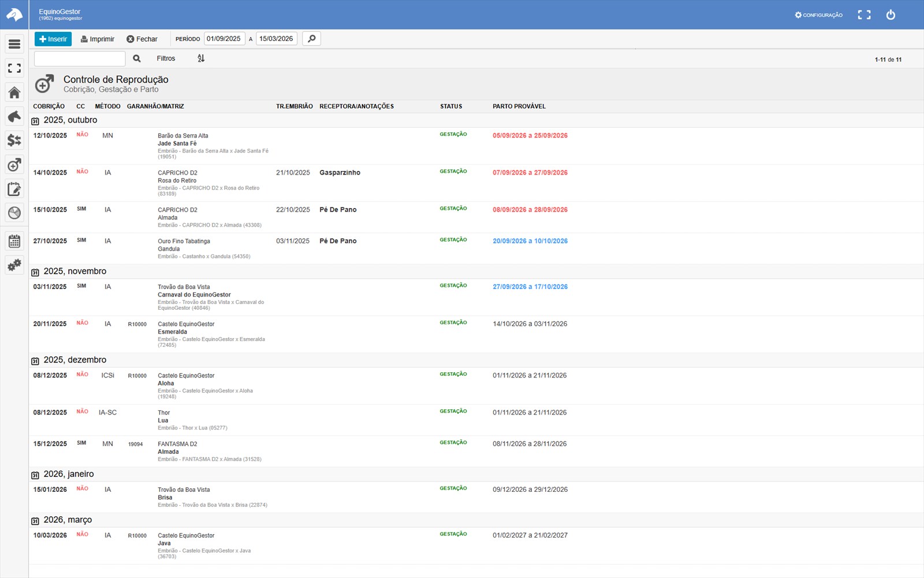This screenshot has width=924, height=578.
Task: Click the ICSI method cell
Action: (x=108, y=376)
